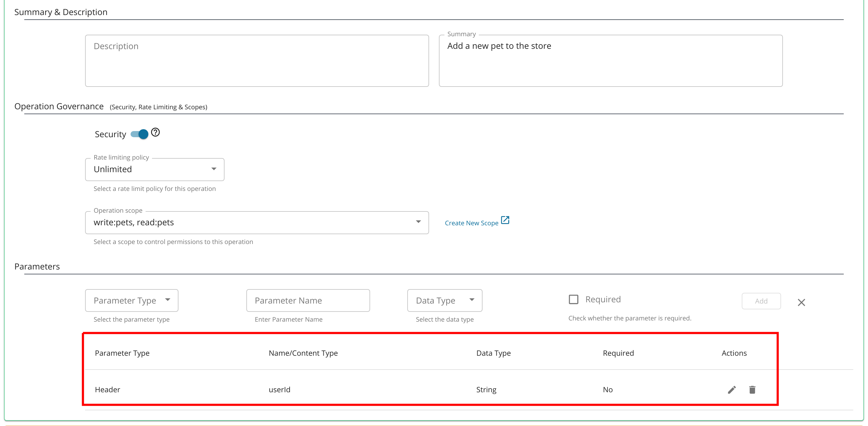The height and width of the screenshot is (426, 868).
Task: Edit the userId parameter with the pencil icon
Action: pos(731,389)
